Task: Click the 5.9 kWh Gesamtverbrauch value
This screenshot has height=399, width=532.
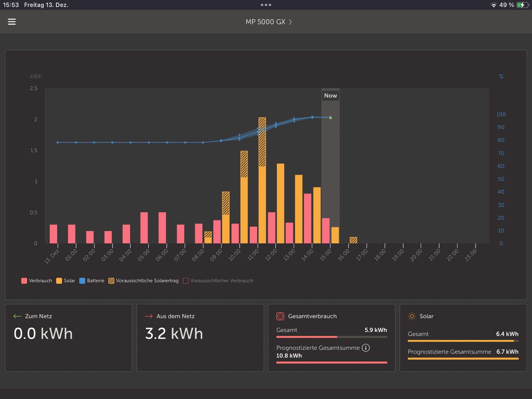Action: (376, 330)
